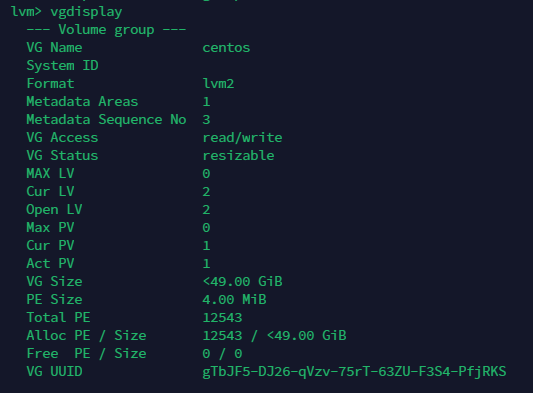Screen dimensions: 533x393
Task: Click the Metadata Areas label
Action: tap(82, 101)
